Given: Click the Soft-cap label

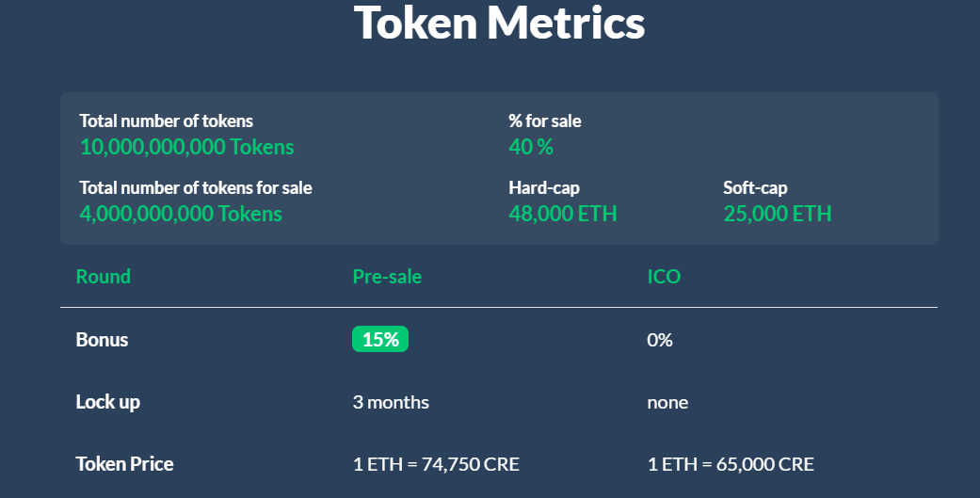Looking at the screenshot, I should point(755,187).
